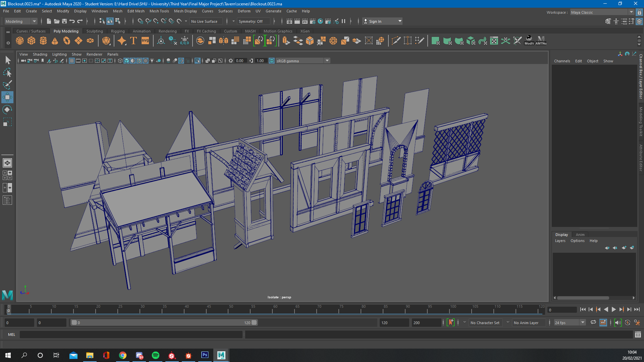Viewport: 644px width, 362px height.
Task: Click the SVG import shelf icon
Action: [x=145, y=41]
